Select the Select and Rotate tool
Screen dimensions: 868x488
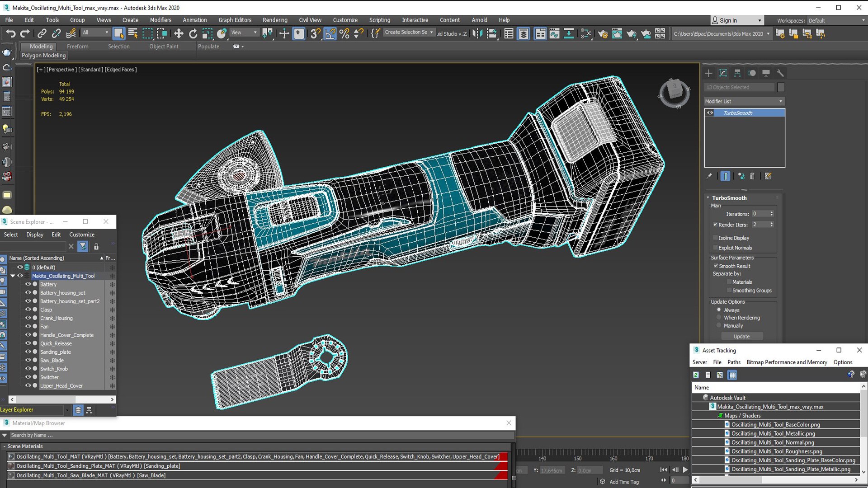[193, 33]
